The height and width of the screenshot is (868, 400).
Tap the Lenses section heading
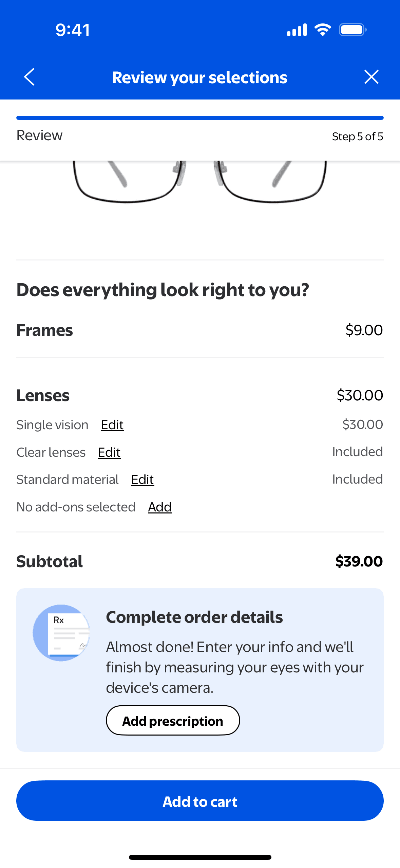(43, 395)
